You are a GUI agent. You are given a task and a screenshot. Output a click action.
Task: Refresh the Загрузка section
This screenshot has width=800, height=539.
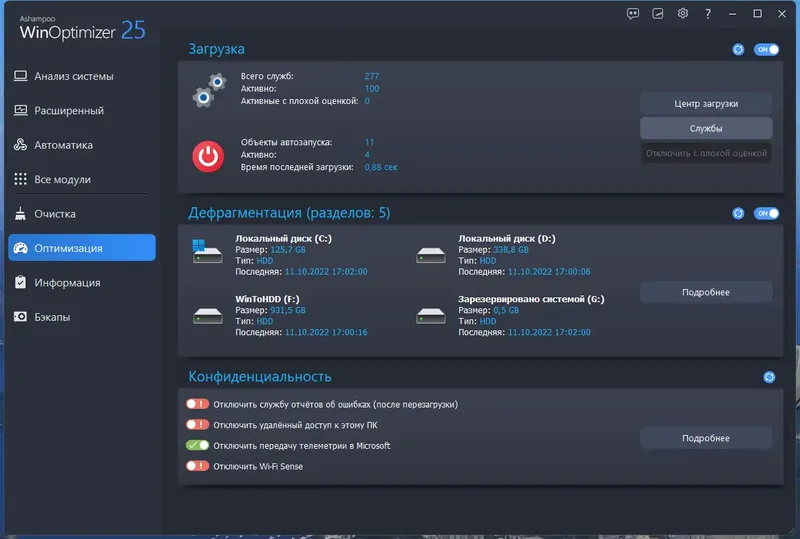(738, 50)
